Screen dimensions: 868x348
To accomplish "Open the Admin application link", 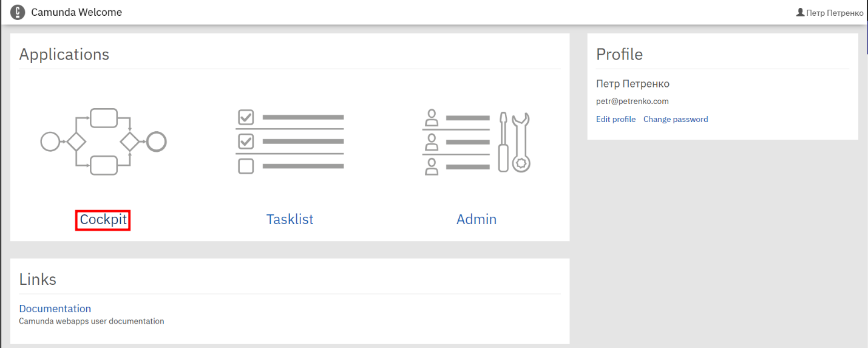I will [476, 219].
